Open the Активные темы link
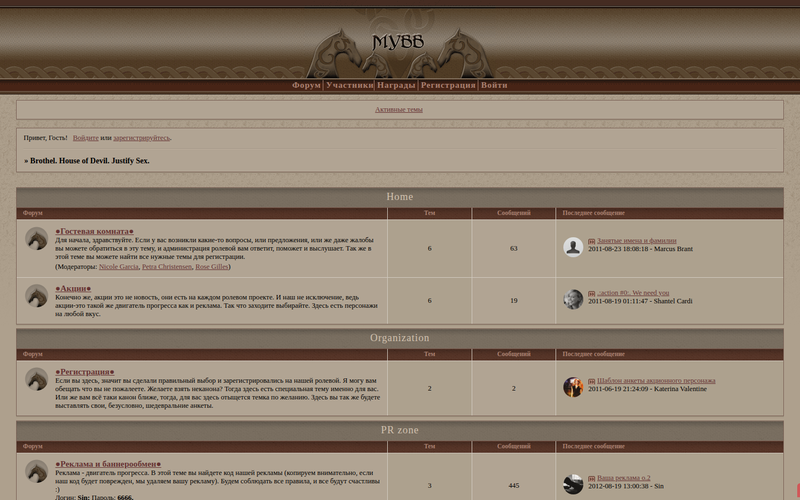Viewport: 800px width, 500px height. pos(399,109)
